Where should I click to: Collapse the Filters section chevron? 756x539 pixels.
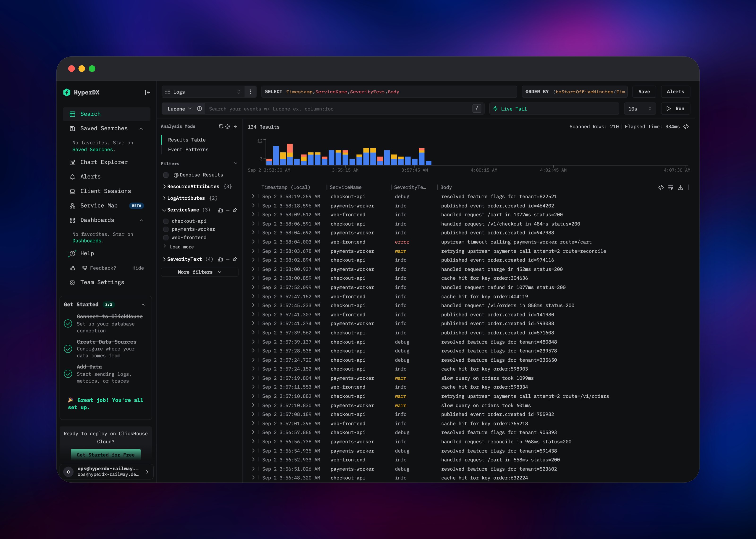pyautogui.click(x=236, y=163)
